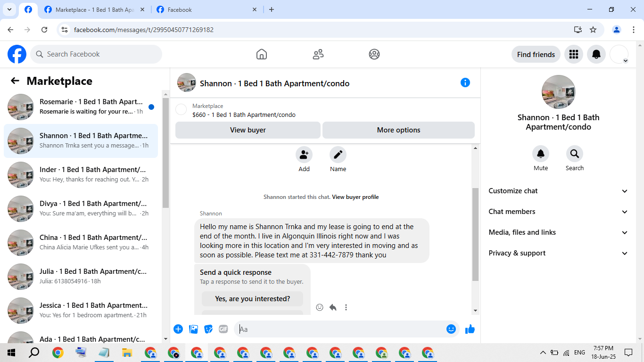Viewport: 644px width, 362px height.
Task: Switch to the Facebook browser tab
Action: 207,9
